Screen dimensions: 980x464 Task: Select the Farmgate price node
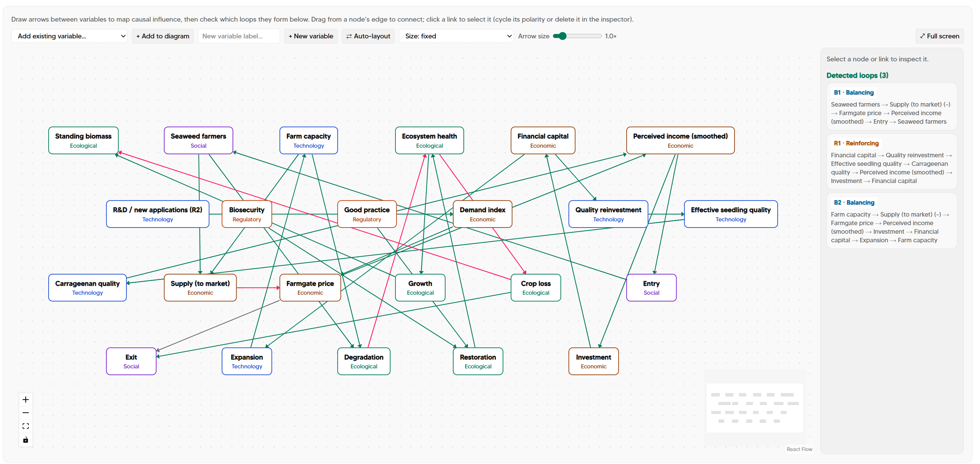(x=310, y=288)
